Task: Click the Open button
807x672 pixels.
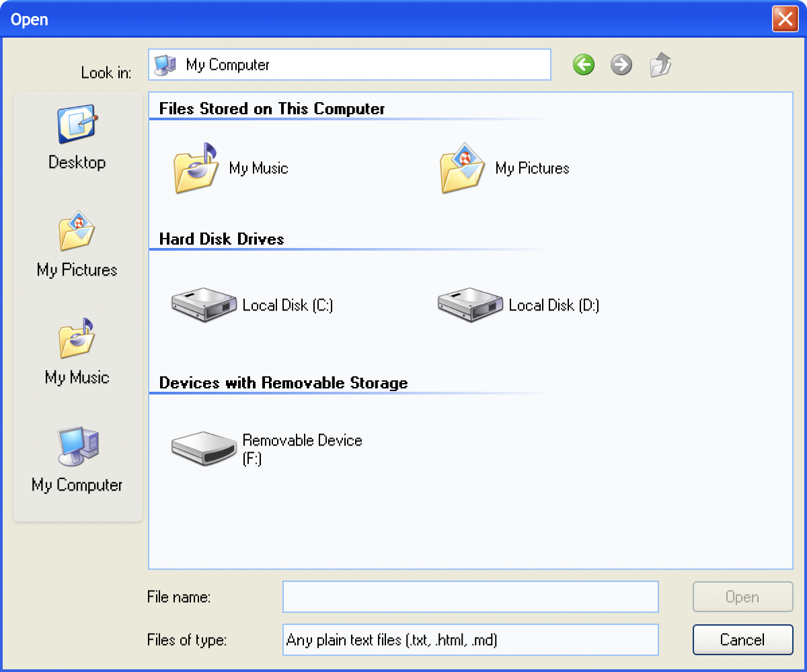Action: click(x=743, y=597)
